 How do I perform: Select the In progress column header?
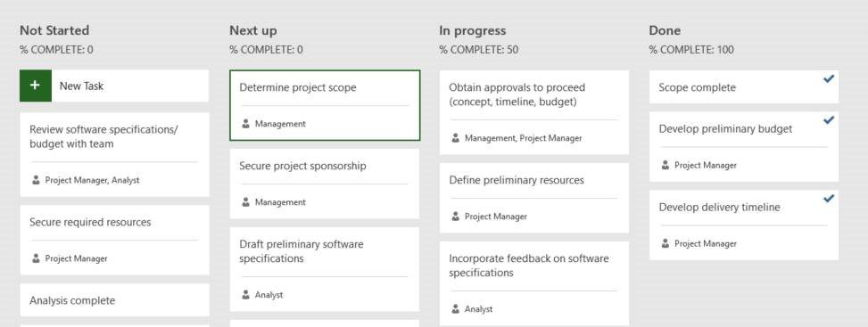tap(473, 30)
